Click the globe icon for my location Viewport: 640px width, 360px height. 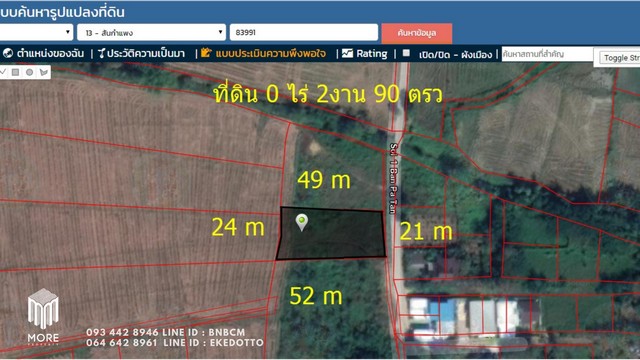point(8,53)
